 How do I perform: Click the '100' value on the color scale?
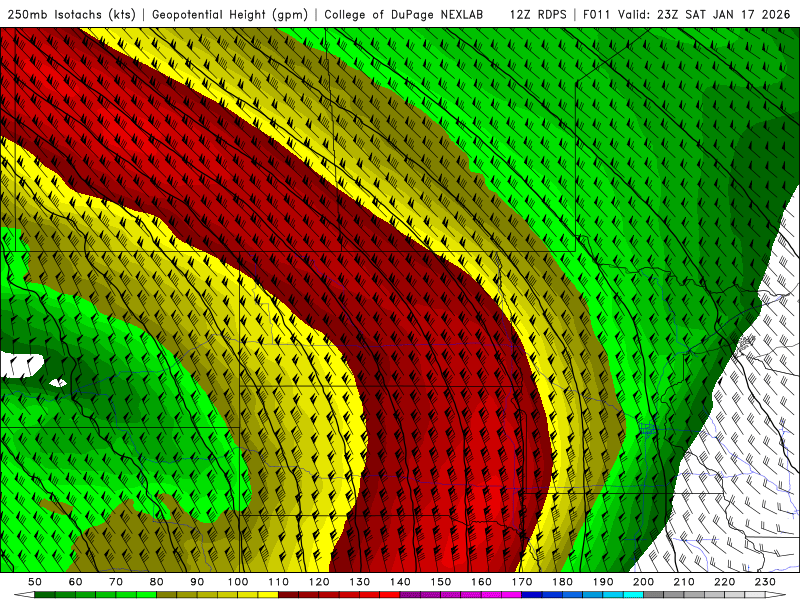point(238,582)
